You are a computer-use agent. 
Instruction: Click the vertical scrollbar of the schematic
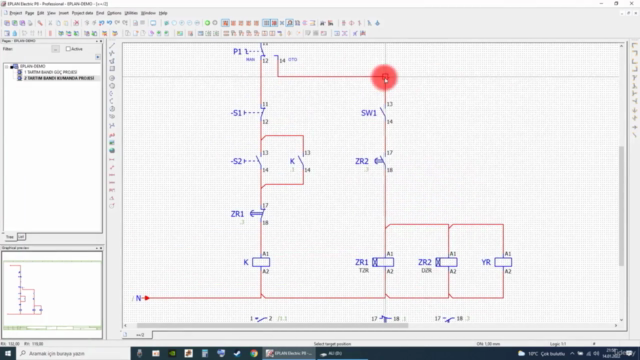click(622, 206)
